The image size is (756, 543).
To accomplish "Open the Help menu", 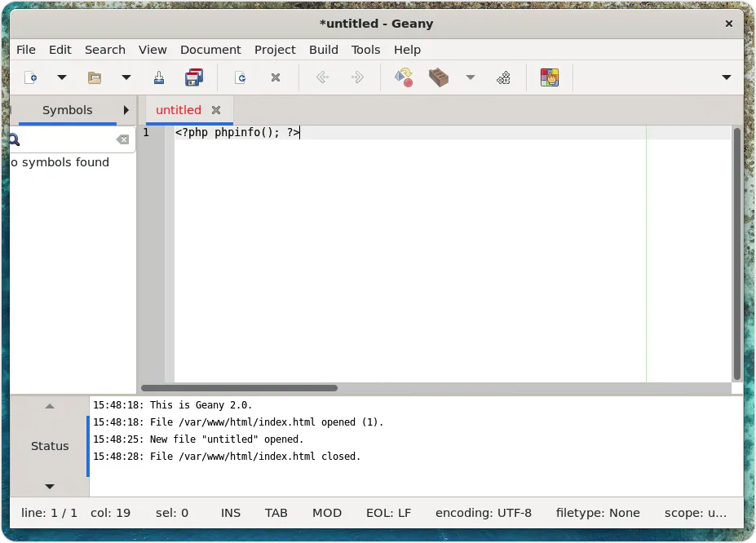I will [x=408, y=50].
